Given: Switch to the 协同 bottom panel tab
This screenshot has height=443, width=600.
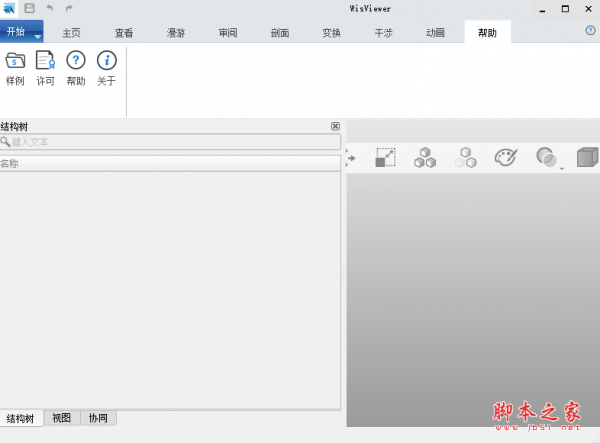Looking at the screenshot, I should [x=98, y=418].
